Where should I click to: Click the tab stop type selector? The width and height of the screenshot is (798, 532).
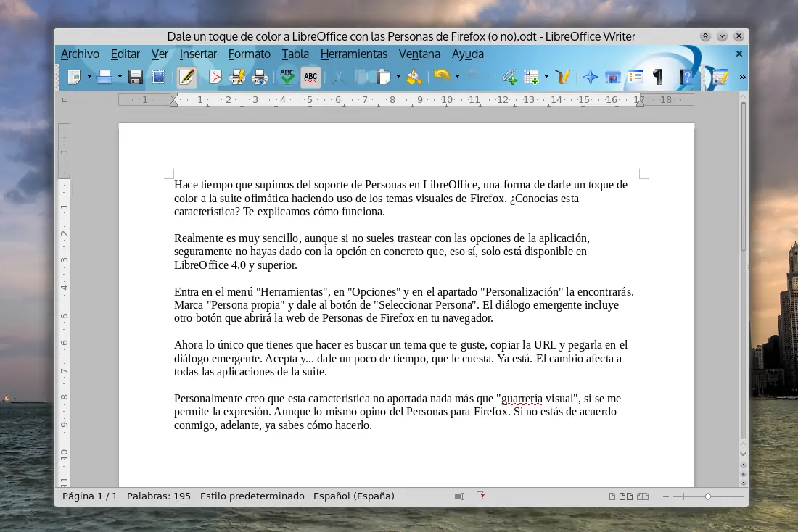tap(64, 100)
